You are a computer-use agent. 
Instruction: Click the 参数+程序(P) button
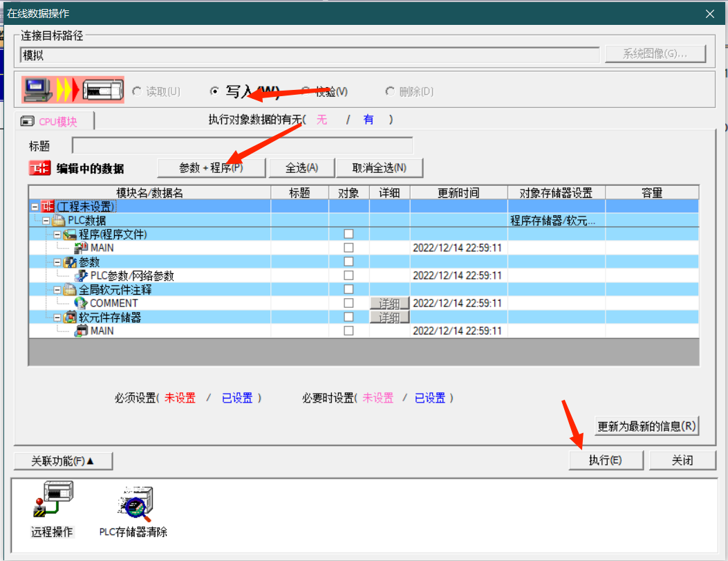[x=211, y=168]
